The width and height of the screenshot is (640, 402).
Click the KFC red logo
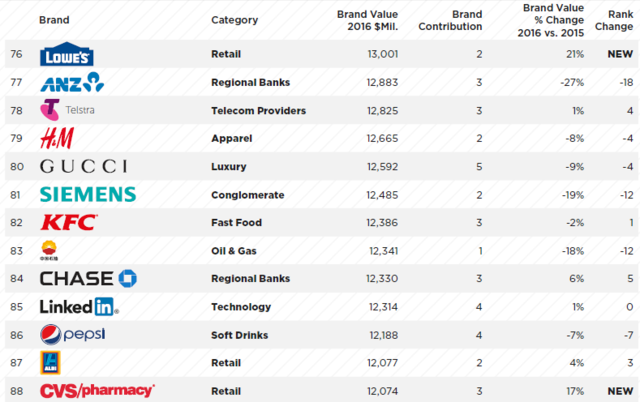click(69, 222)
